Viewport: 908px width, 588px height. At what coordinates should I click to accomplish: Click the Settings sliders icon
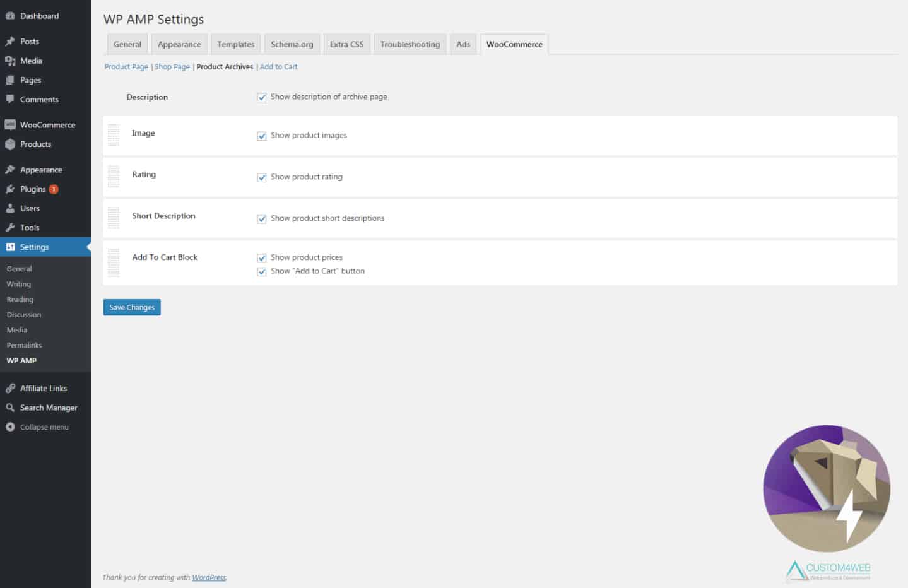point(10,247)
